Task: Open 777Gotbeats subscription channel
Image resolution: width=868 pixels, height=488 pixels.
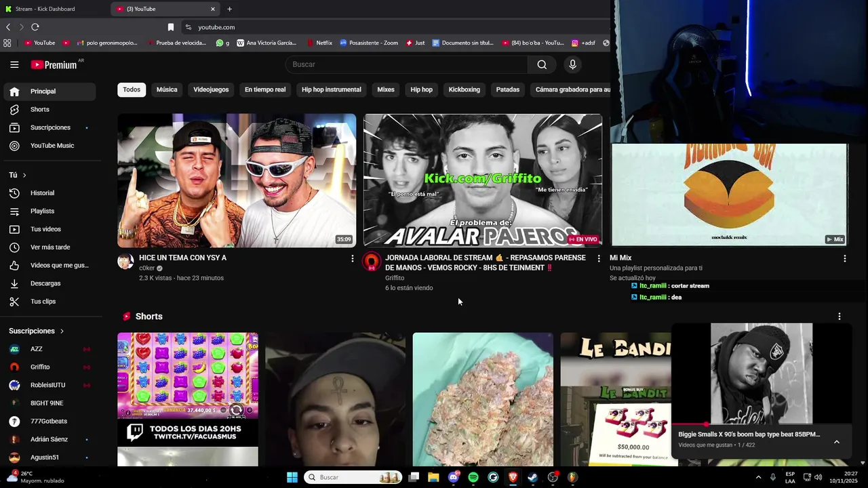Action: click(50, 421)
